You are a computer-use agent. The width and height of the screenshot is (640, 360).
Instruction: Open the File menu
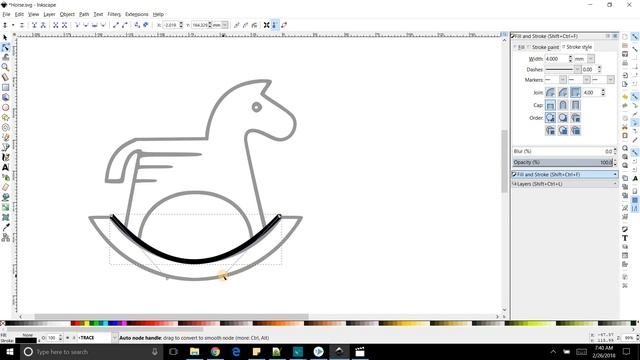[x=6, y=14]
